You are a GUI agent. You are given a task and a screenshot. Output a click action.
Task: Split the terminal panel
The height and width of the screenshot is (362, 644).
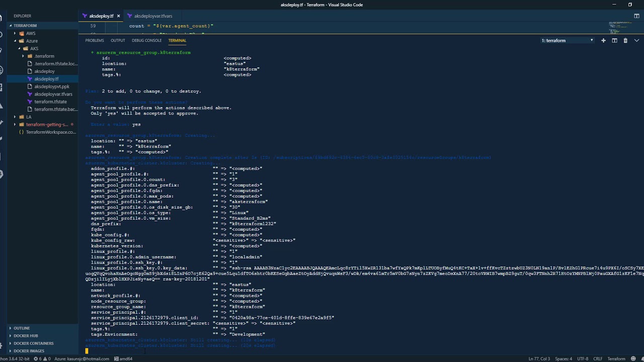[614, 40]
